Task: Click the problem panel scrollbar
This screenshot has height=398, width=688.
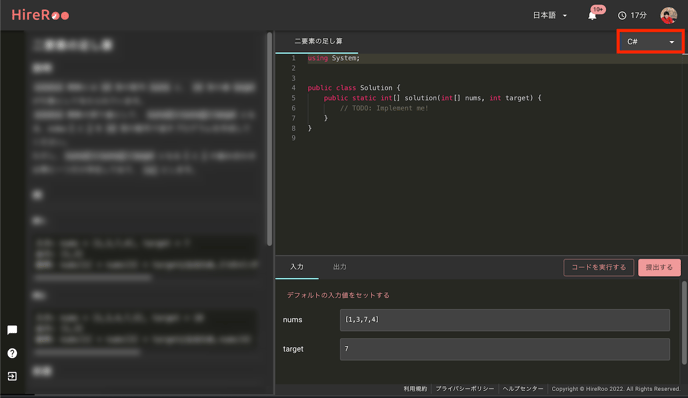Action: click(269, 140)
